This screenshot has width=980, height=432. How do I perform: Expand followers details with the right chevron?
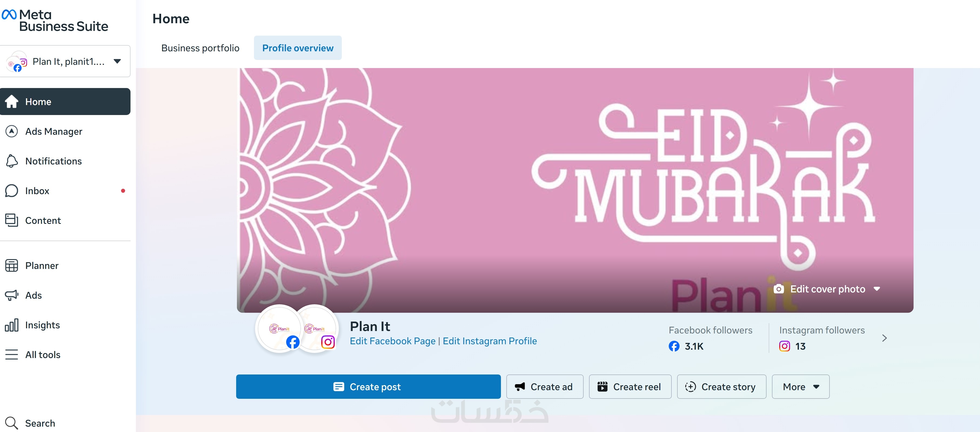pos(884,338)
